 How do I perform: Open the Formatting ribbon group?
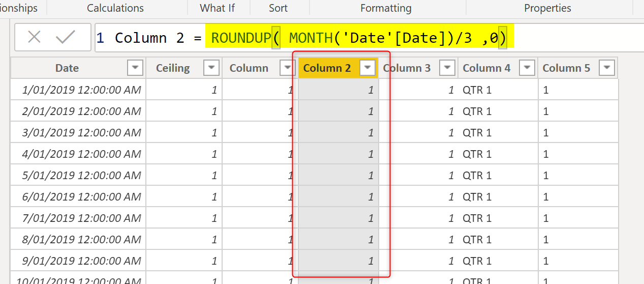pyautogui.click(x=386, y=8)
